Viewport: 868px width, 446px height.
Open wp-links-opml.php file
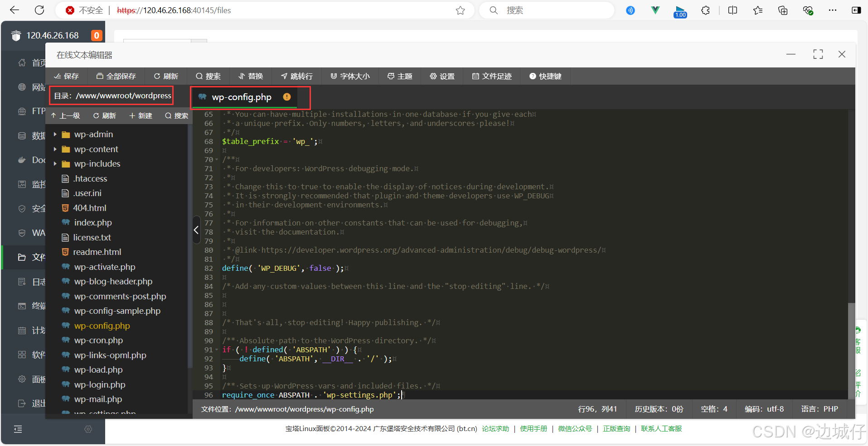click(x=110, y=355)
